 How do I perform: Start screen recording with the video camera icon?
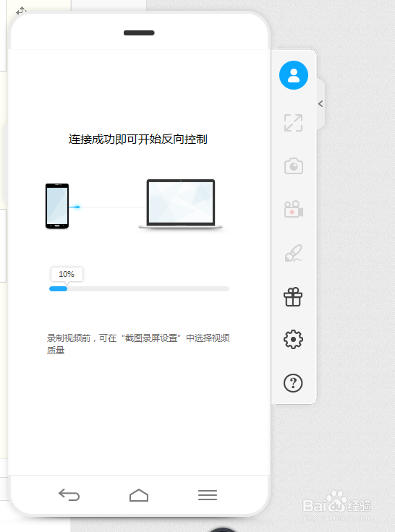coord(294,209)
